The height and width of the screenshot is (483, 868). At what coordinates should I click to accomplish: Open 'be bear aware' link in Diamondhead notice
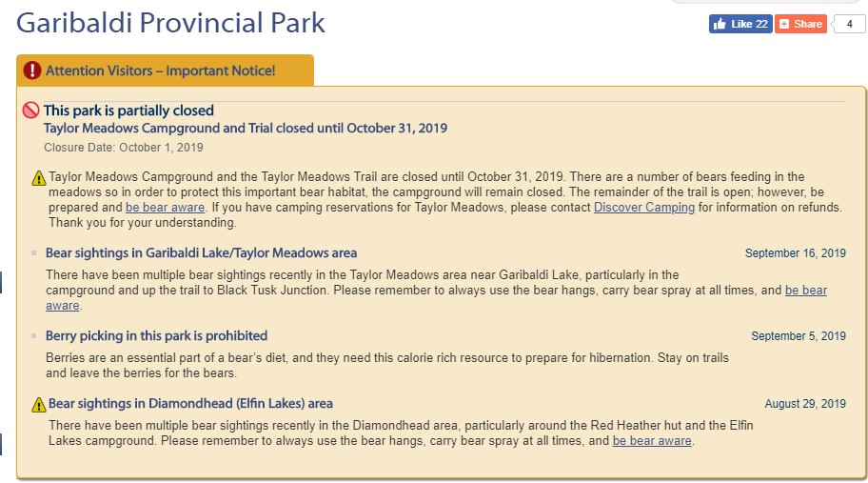tap(652, 441)
